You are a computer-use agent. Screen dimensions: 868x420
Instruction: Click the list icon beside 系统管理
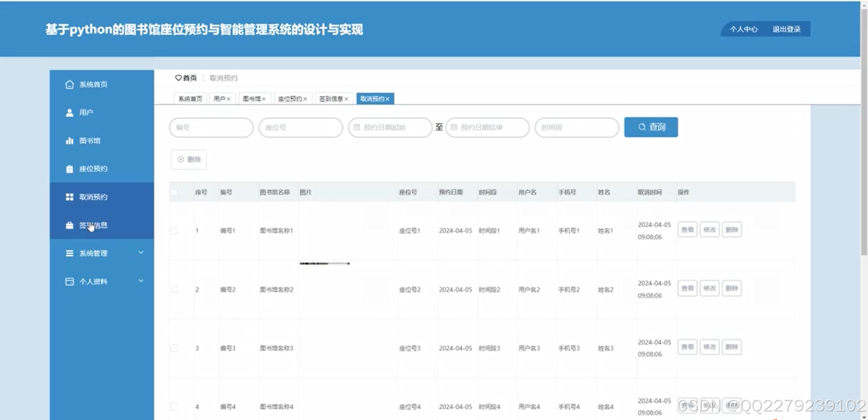pyautogui.click(x=69, y=253)
